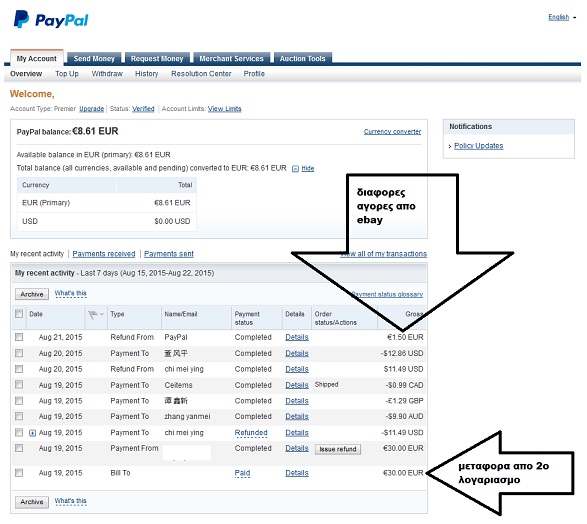Click the Issue refund button
587x524 pixels.
[x=338, y=449]
